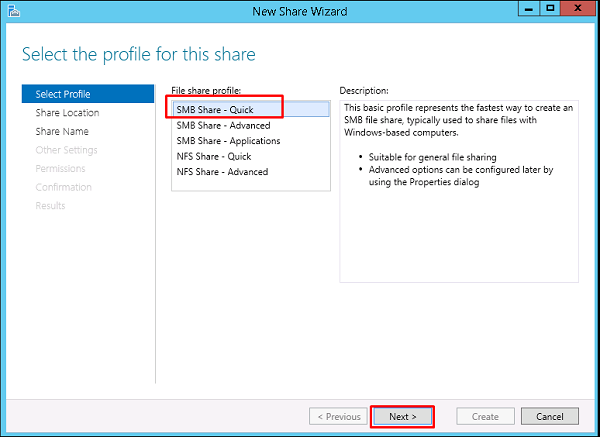This screenshot has height=437, width=600.
Task: Jump to the Confirmation step
Action: pos(63,187)
